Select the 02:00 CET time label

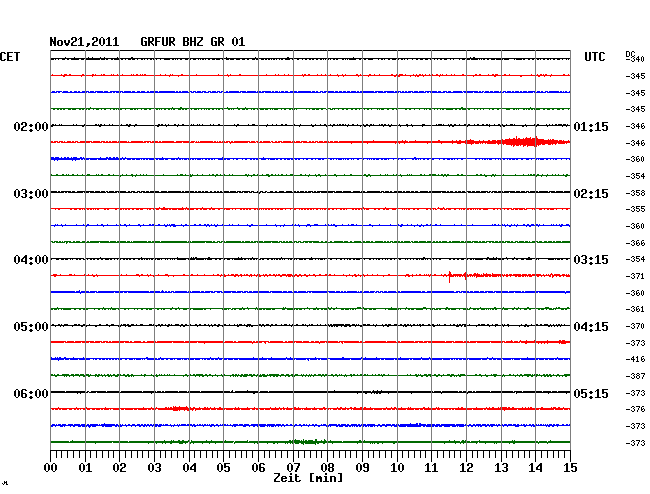31,126
